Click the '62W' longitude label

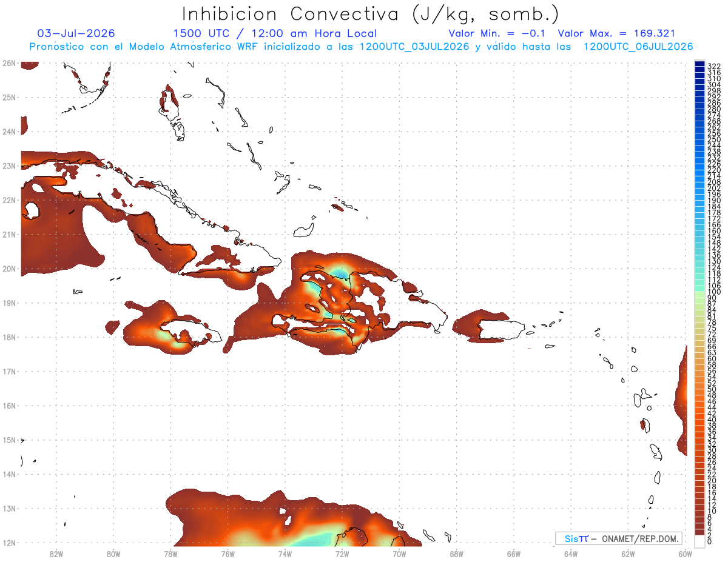pos(628,553)
